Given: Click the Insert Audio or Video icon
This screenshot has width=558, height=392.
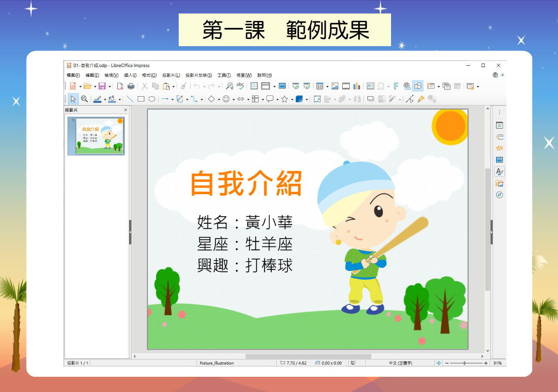Looking at the screenshot, I should click(x=346, y=86).
